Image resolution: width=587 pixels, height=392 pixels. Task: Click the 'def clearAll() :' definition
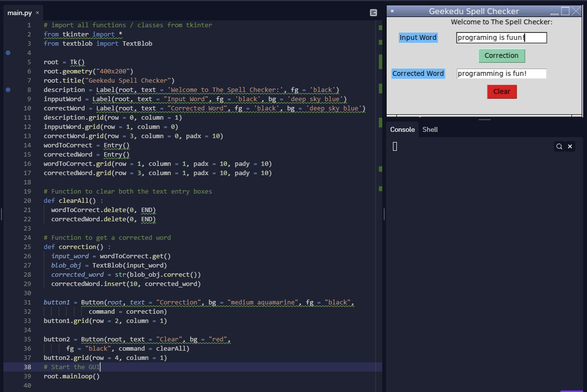(73, 200)
